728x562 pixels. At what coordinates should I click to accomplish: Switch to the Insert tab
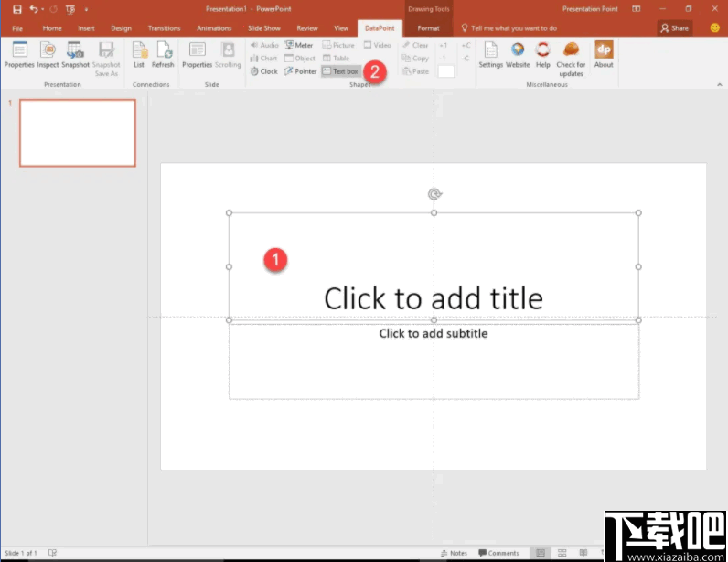86,28
